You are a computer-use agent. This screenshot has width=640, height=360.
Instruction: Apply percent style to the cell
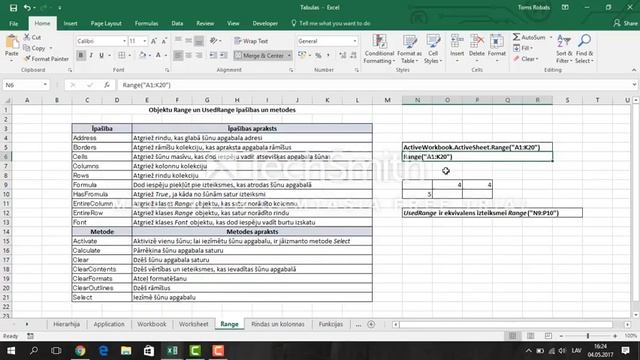[318, 55]
